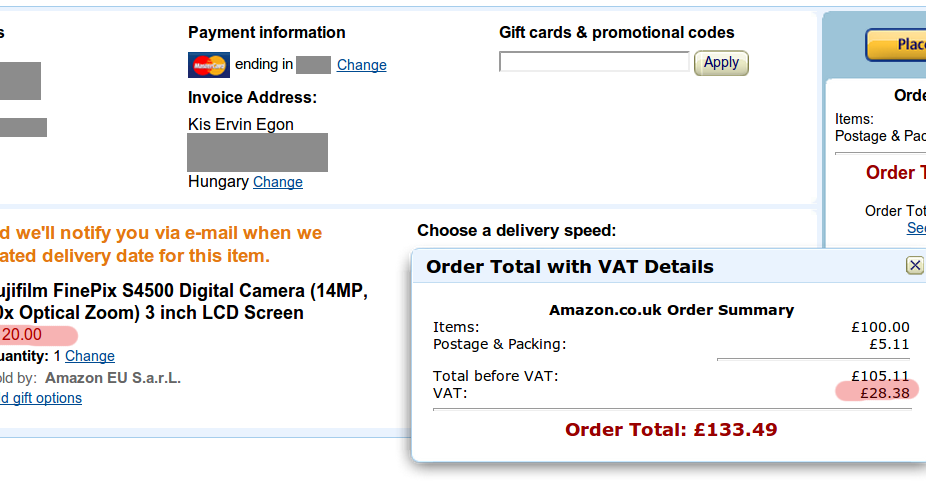Focus the gift card code input field
Image resolution: width=926 pixels, height=486 pixels.
594,62
